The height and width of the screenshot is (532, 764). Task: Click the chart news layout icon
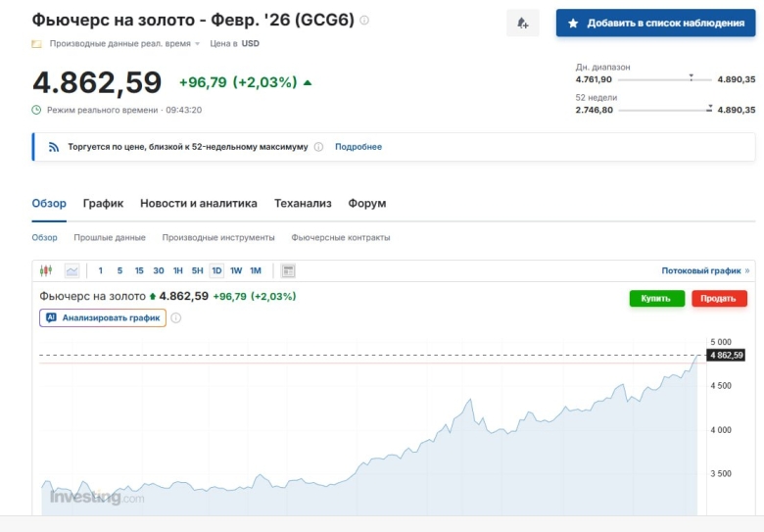pyautogui.click(x=288, y=270)
